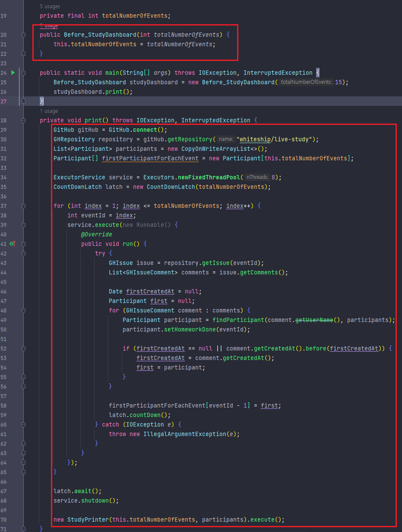Click line number 66 in the gutter
The image size is (402, 532).
coord(3,481)
